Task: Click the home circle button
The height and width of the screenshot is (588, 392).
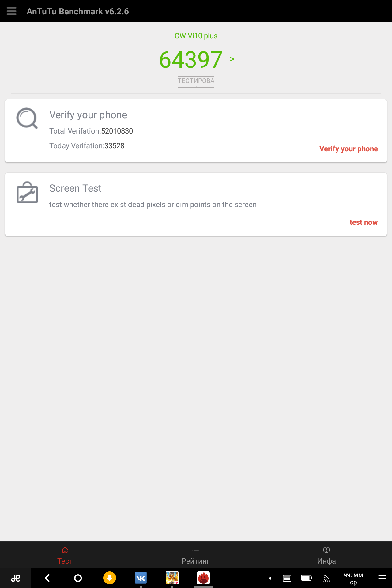Action: (78, 578)
